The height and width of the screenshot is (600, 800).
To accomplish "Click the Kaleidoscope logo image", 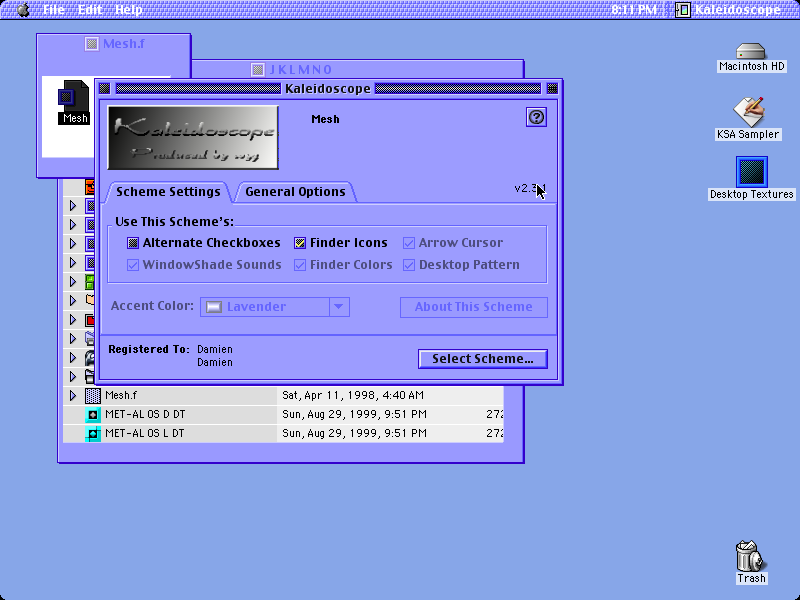I will click(193, 138).
